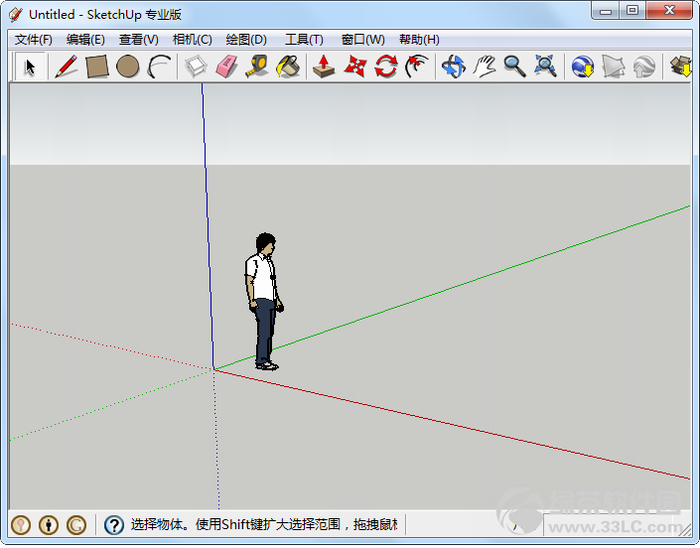This screenshot has height=548, width=700.
Task: Choose the Rectangle drawing tool
Action: [x=97, y=66]
